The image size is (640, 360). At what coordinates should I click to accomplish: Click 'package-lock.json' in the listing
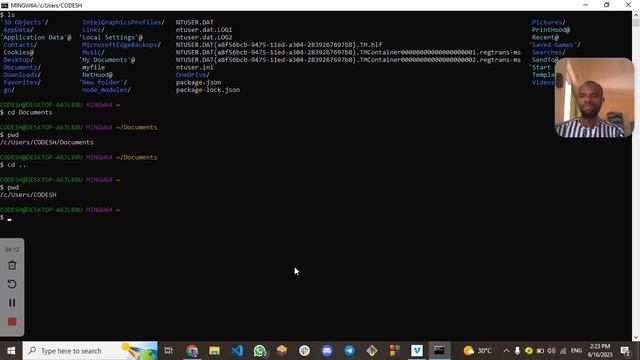208,90
